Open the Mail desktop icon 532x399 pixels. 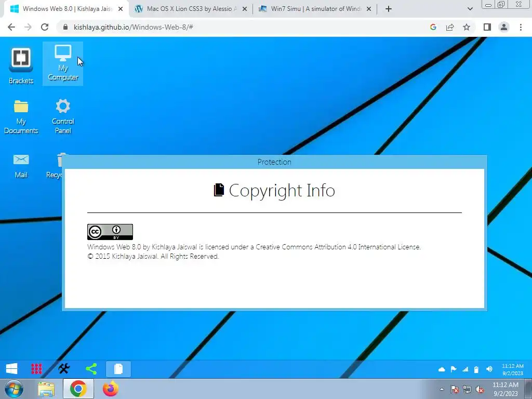point(21,166)
